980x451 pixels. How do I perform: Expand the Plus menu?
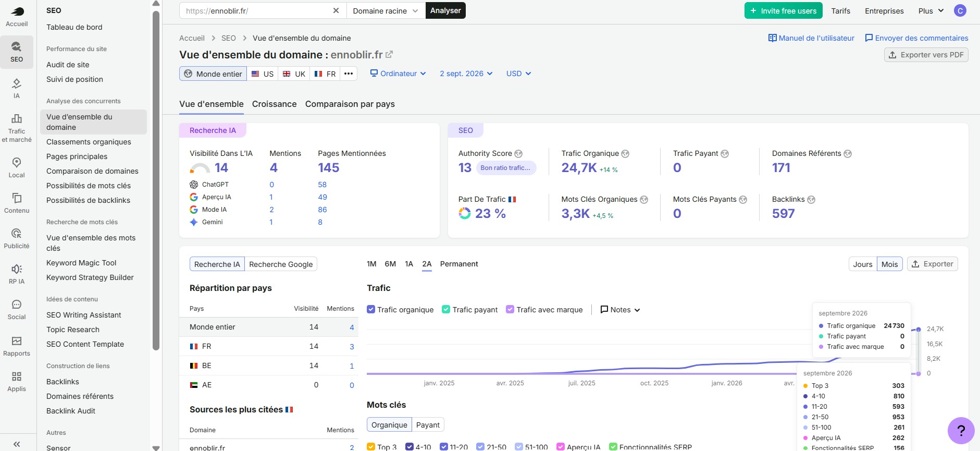[931, 11]
